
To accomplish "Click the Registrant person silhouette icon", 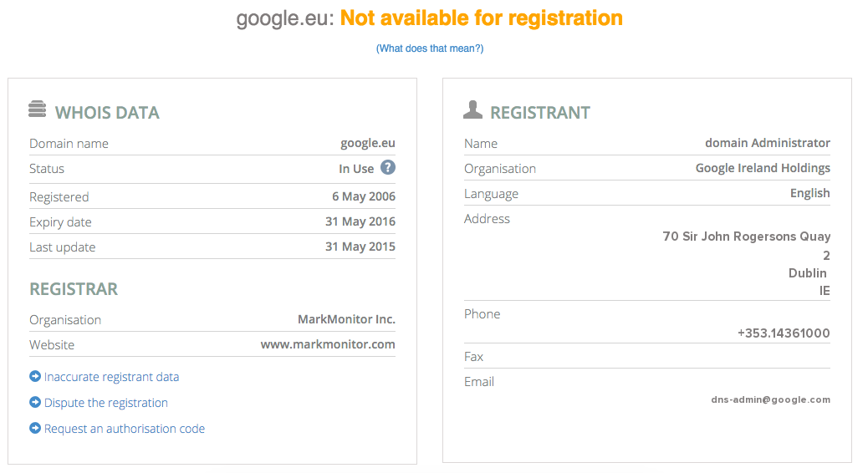I will pyautogui.click(x=472, y=109).
